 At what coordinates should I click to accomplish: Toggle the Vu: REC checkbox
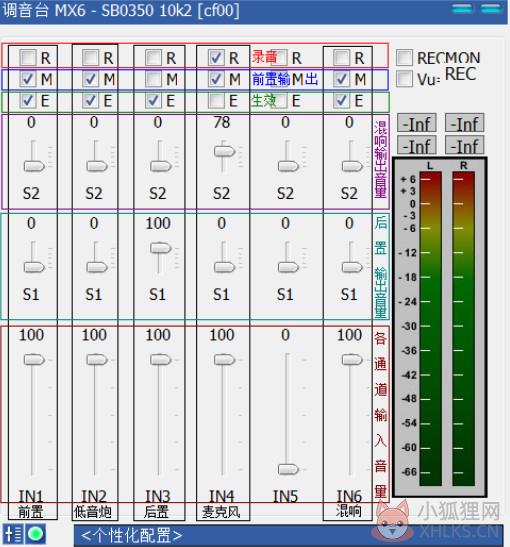click(405, 79)
